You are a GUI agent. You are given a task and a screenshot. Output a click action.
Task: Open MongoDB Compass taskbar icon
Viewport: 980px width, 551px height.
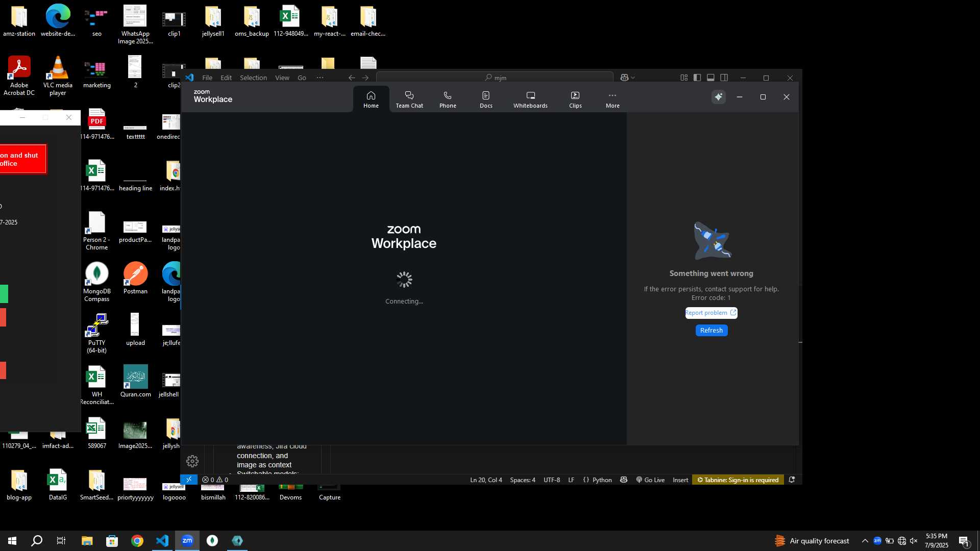click(212, 541)
